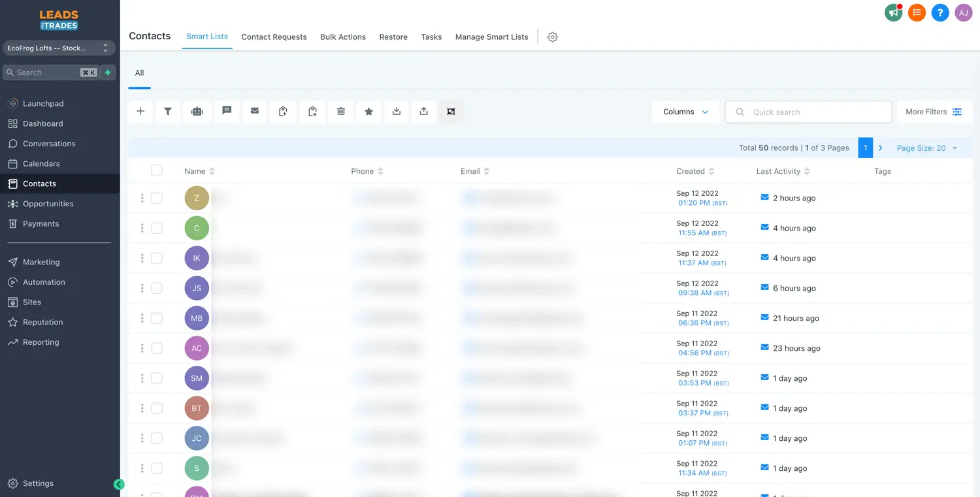The image size is (980, 497).
Task: Open the EcoFrog Lofts account switcher
Action: click(59, 48)
